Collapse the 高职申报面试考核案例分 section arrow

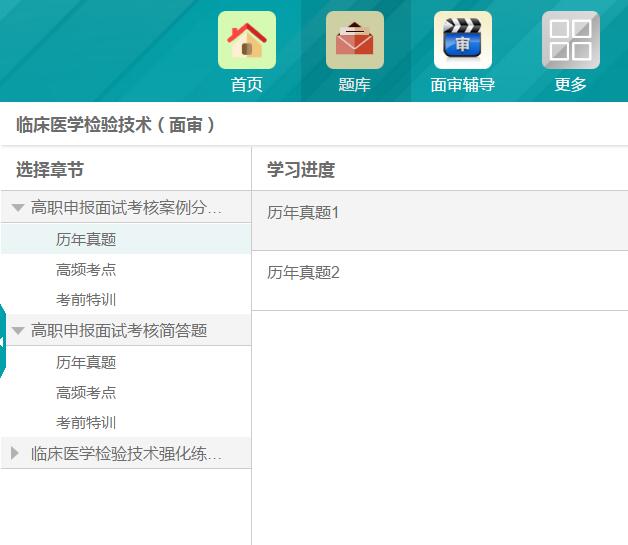pyautogui.click(x=18, y=207)
